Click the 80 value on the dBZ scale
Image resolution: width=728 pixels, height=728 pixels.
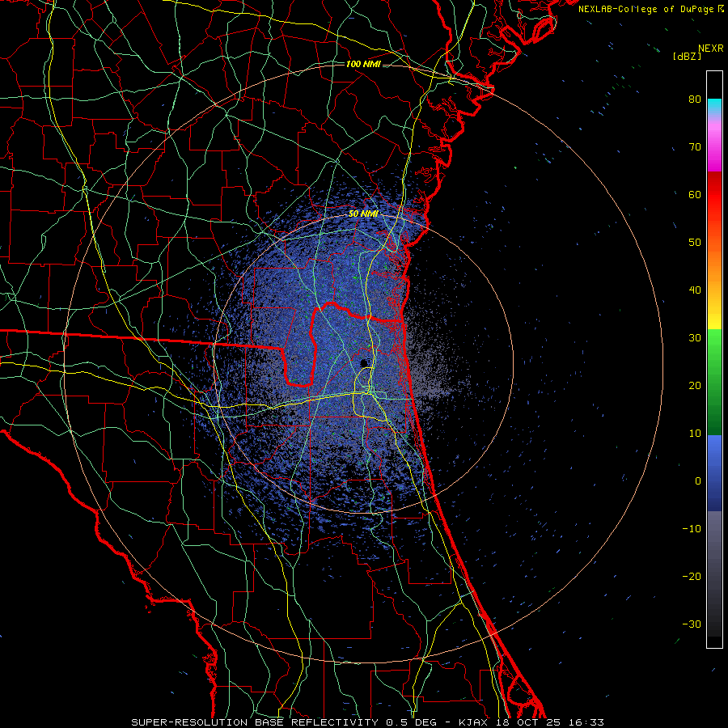pos(695,99)
